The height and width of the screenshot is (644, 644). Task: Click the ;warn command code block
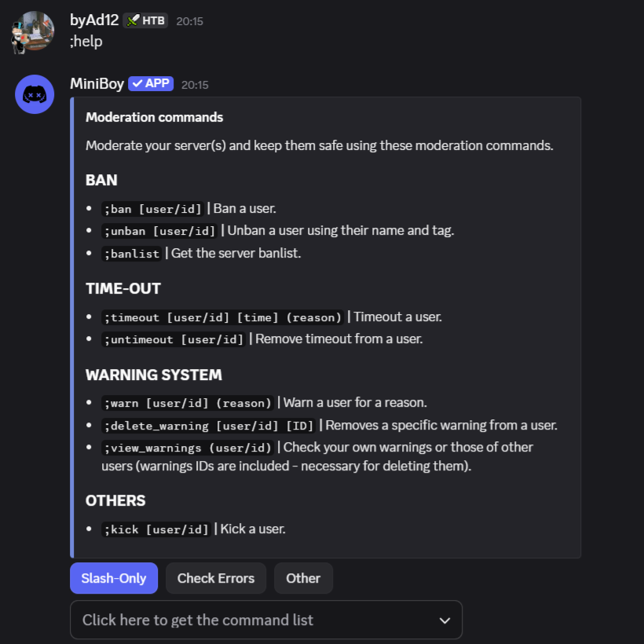click(x=188, y=403)
